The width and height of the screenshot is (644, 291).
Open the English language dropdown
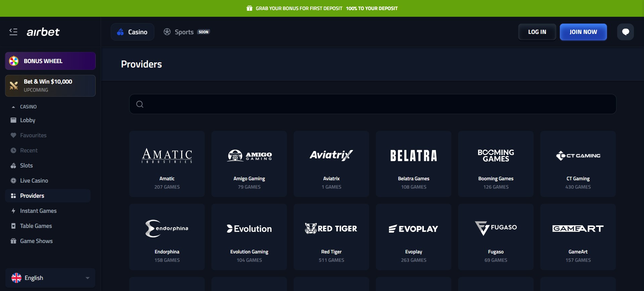50,278
